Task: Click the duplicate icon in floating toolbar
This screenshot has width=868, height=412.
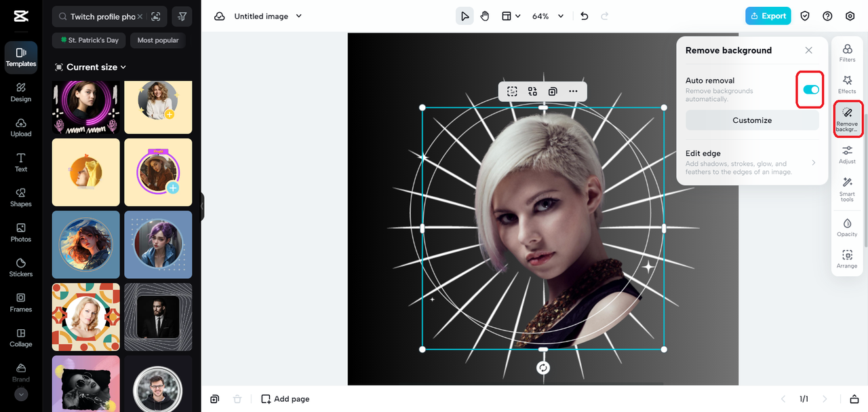Action: point(553,91)
